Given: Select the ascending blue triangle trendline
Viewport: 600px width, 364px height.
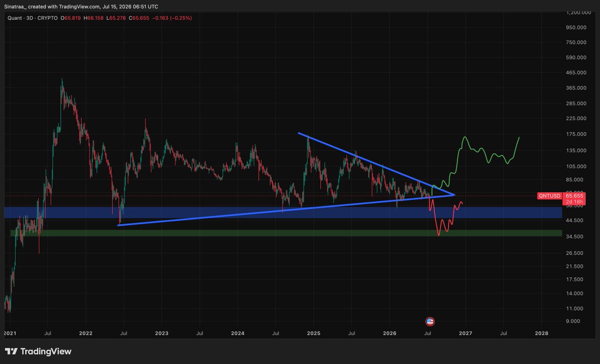Looking at the screenshot, I should pyautogui.click(x=285, y=210).
